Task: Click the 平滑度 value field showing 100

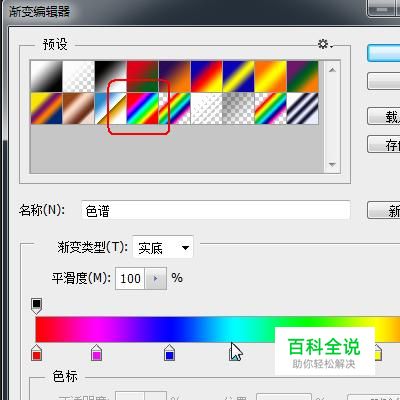Action: (x=130, y=278)
